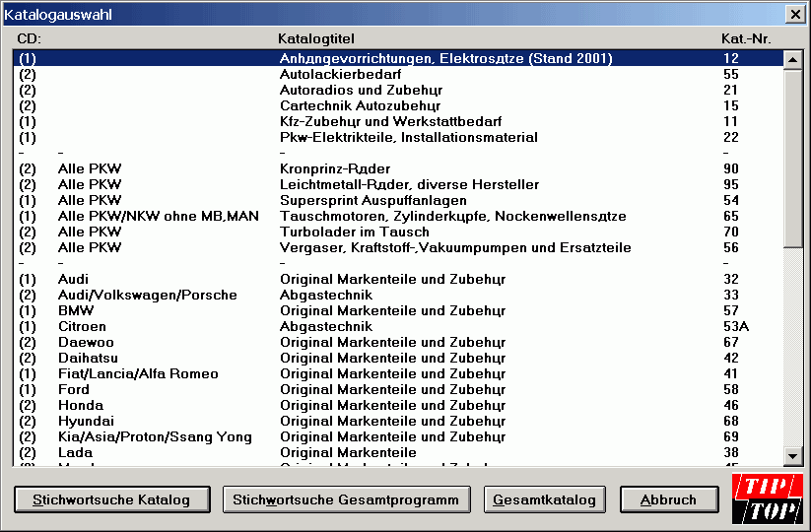Select Kia/Asia/Proton/Ssang Yong row
The width and height of the screenshot is (811, 532).
(x=398, y=436)
